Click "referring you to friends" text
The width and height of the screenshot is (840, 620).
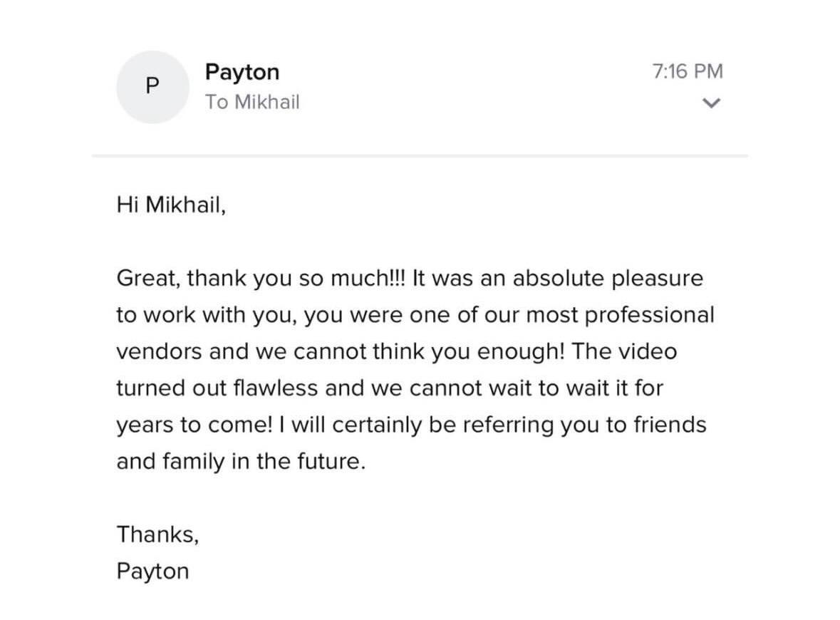click(x=584, y=425)
